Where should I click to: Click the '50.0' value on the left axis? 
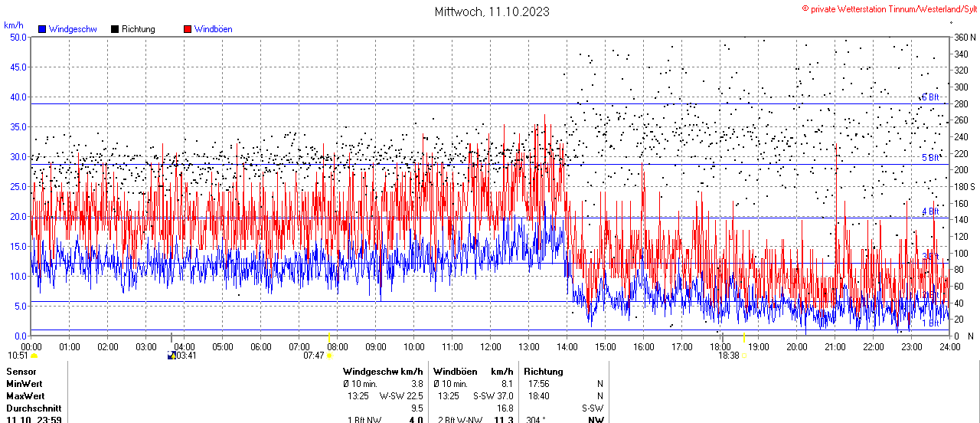pyautogui.click(x=18, y=37)
